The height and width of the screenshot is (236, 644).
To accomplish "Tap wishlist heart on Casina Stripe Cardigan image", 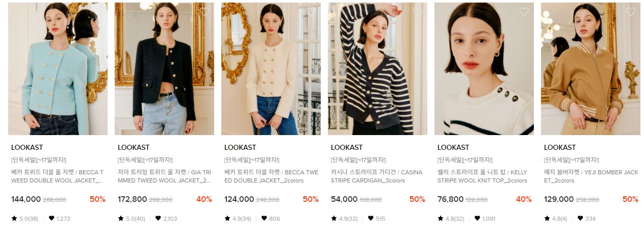I will [x=418, y=12].
